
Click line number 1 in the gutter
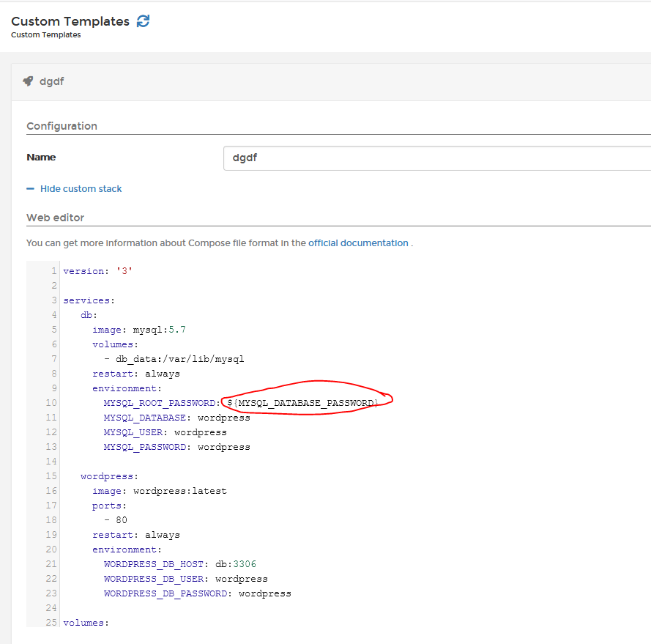(53, 270)
